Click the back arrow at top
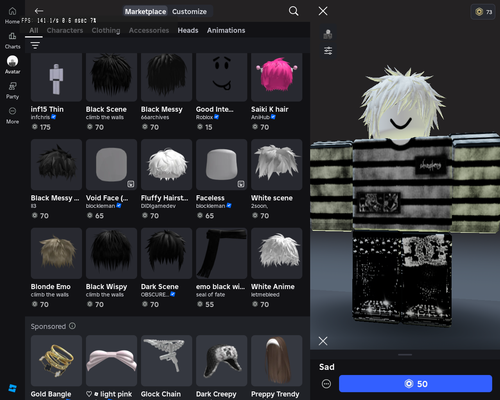Image resolution: width=500 pixels, height=400 pixels. tap(39, 11)
